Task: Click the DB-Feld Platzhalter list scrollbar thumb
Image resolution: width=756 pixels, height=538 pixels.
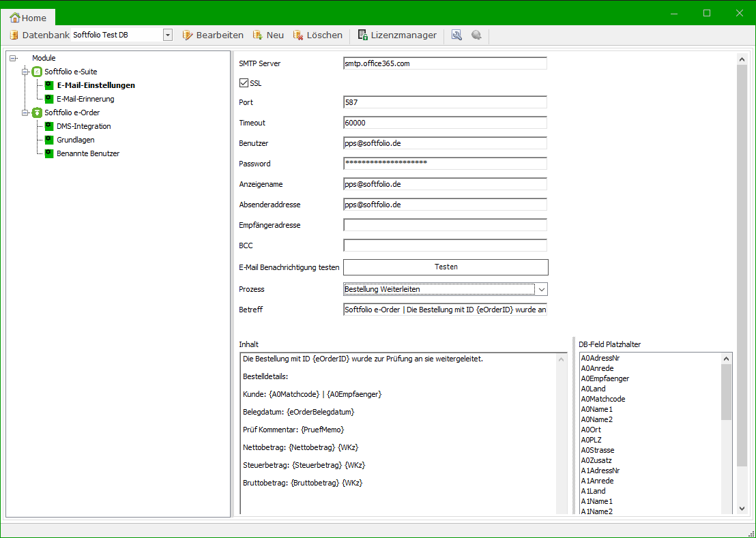Action: pyautogui.click(x=726, y=392)
